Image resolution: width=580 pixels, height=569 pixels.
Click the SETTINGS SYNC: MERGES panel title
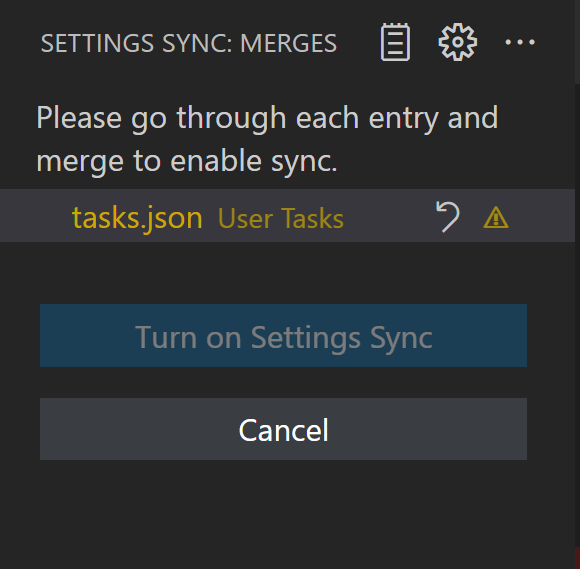pyautogui.click(x=189, y=43)
